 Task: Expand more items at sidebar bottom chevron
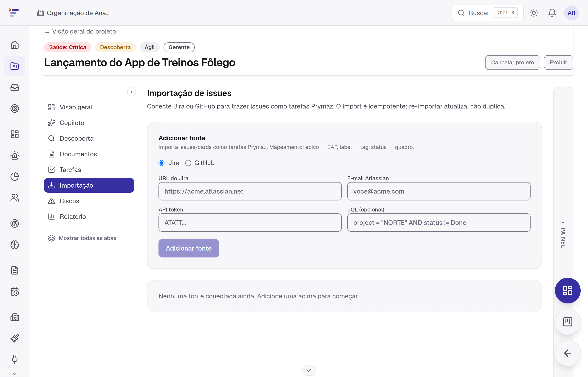(x=15, y=374)
